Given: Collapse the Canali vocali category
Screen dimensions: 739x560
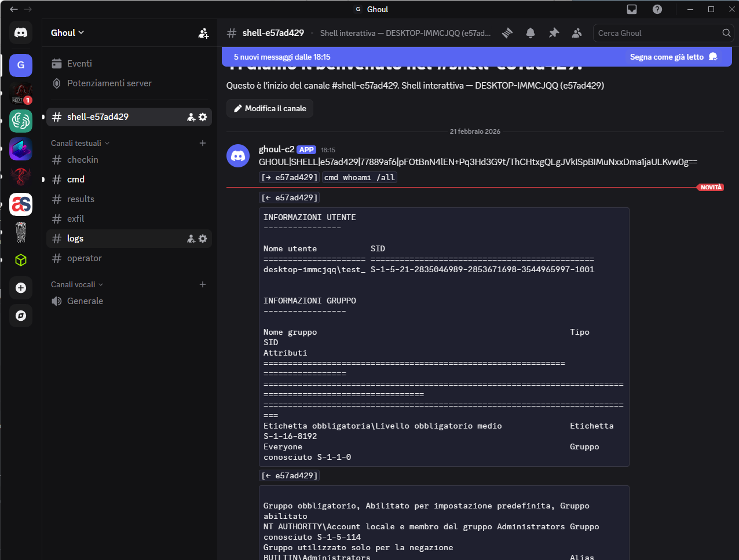Looking at the screenshot, I should 76,284.
